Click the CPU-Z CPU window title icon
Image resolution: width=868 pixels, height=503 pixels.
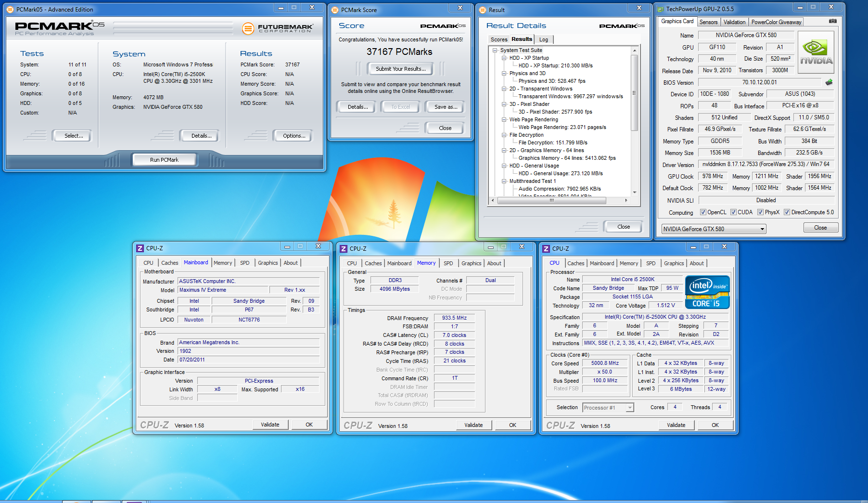546,249
